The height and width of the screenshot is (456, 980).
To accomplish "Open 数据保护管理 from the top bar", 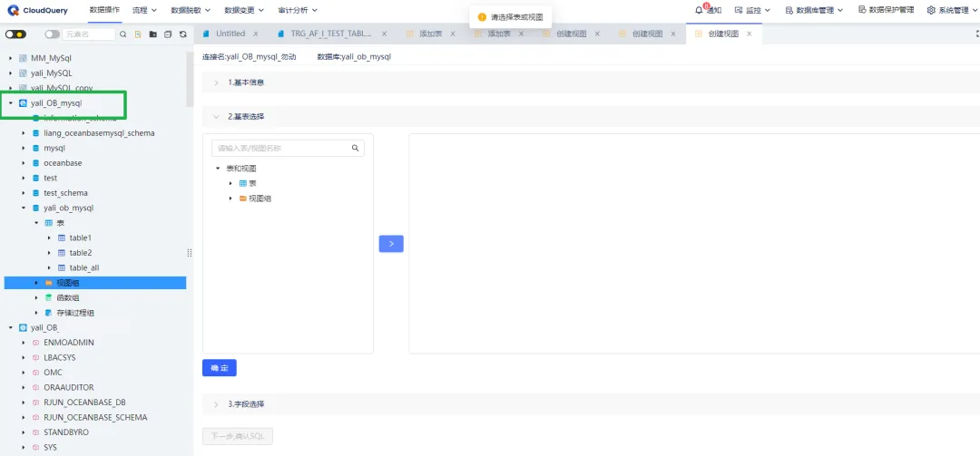I will (x=886, y=10).
